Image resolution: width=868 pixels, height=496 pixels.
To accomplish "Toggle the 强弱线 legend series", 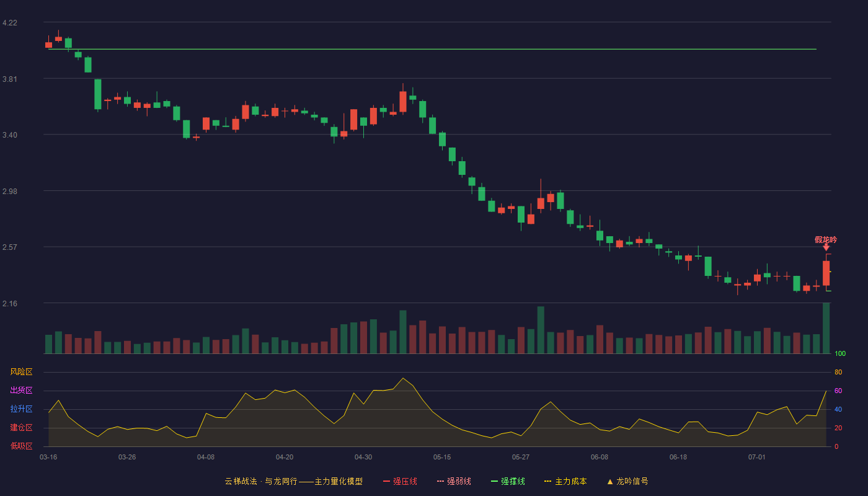I will 454,481.
